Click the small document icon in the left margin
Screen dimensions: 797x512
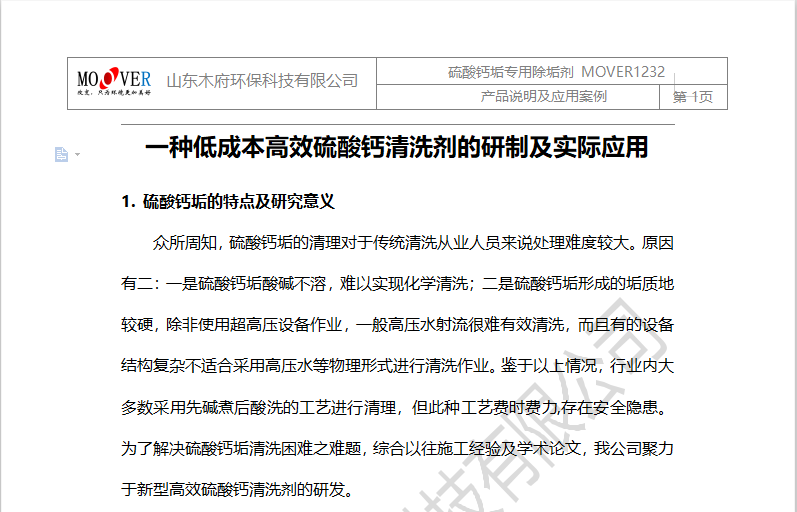coord(61,154)
